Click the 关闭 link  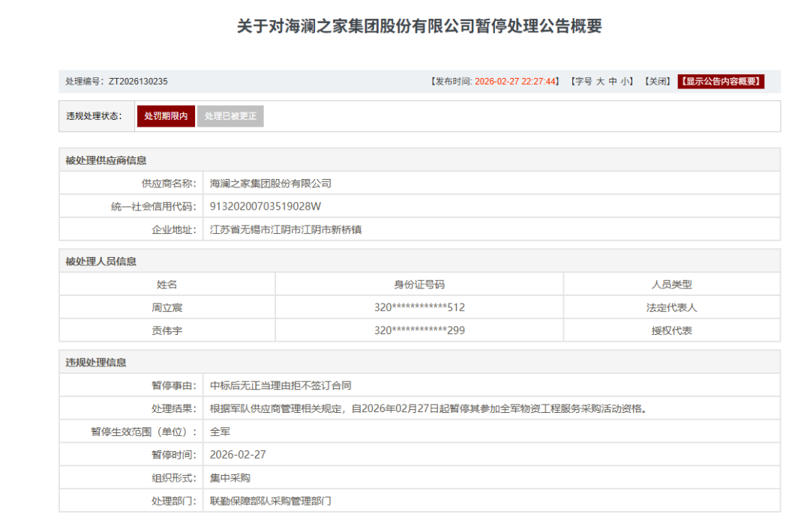(x=658, y=82)
